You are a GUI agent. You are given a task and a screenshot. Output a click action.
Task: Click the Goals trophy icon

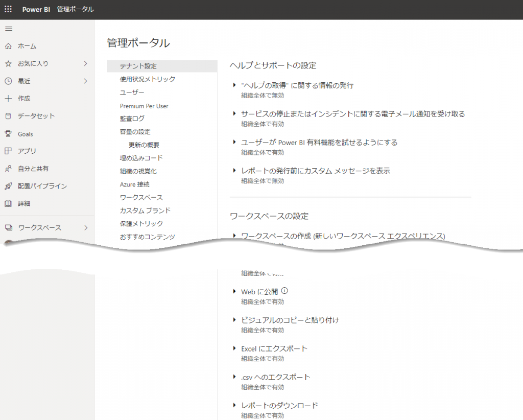coord(8,134)
